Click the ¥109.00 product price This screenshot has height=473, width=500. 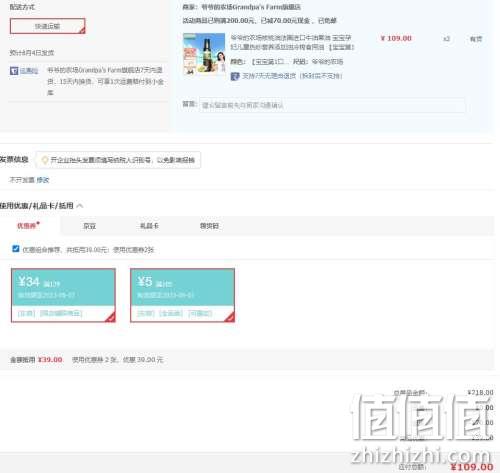[396, 38]
